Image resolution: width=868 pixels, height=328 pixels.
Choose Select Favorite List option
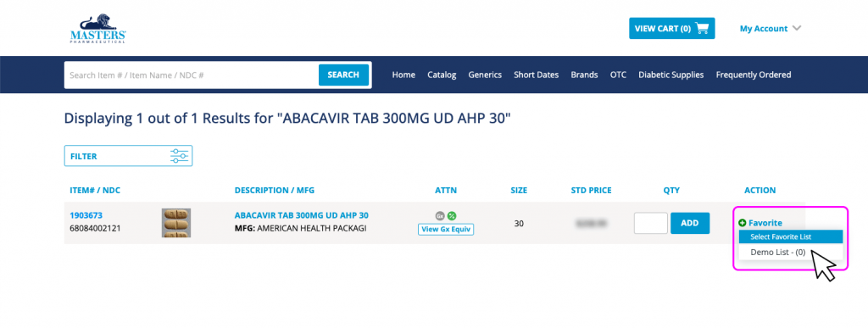click(791, 236)
